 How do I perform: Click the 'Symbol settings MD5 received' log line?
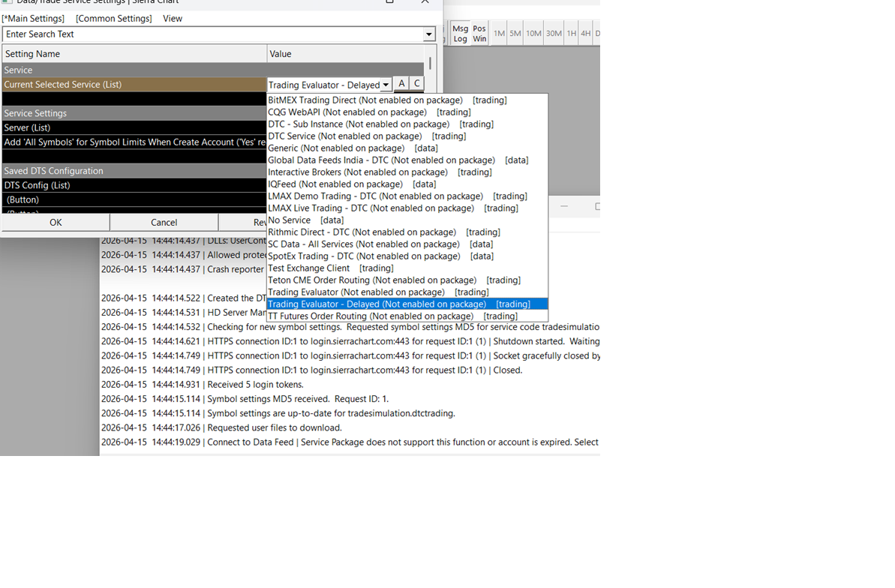245,398
